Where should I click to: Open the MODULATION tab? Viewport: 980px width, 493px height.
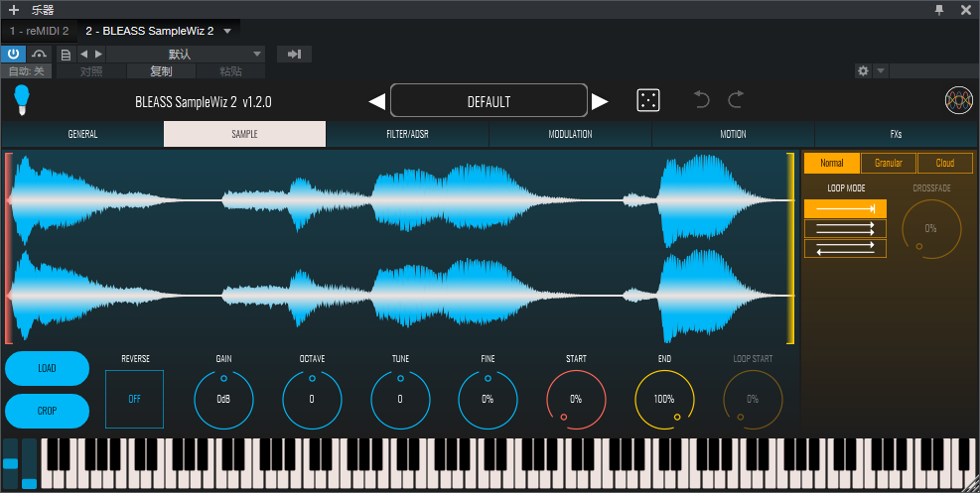point(570,134)
